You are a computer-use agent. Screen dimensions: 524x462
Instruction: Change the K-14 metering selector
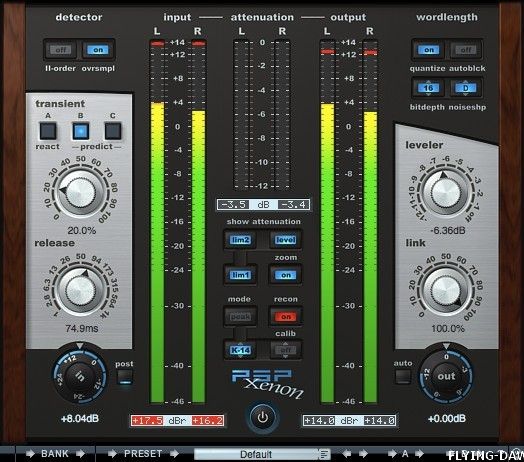pos(240,350)
